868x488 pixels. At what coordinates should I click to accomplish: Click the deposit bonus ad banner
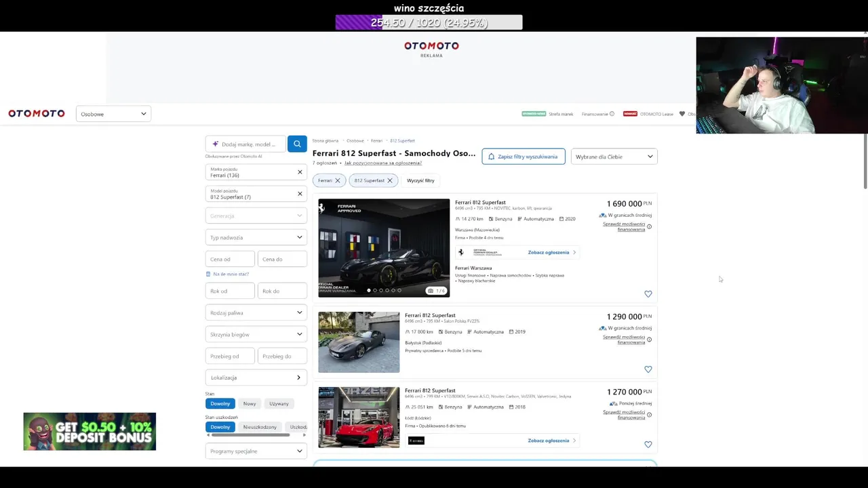(90, 432)
